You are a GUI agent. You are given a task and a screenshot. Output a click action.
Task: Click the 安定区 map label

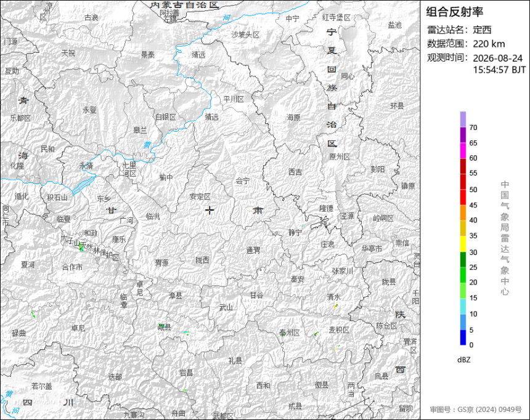pos(200,196)
